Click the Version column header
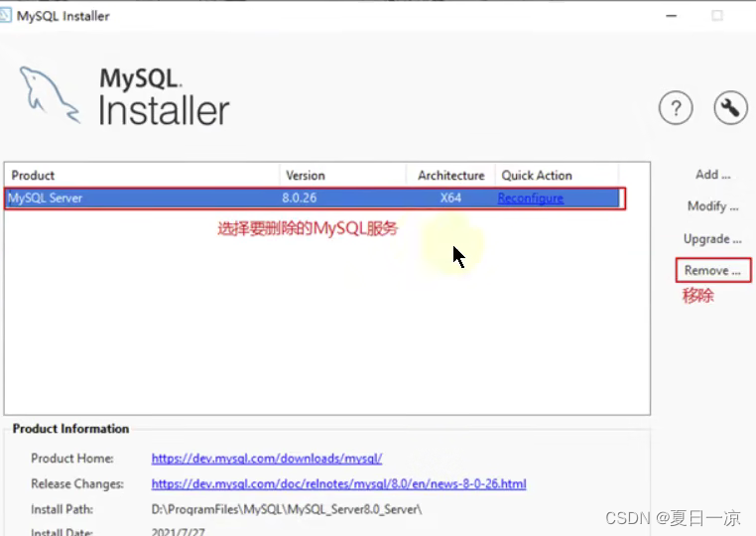Screen dimensions: 756x536 (343, 175)
